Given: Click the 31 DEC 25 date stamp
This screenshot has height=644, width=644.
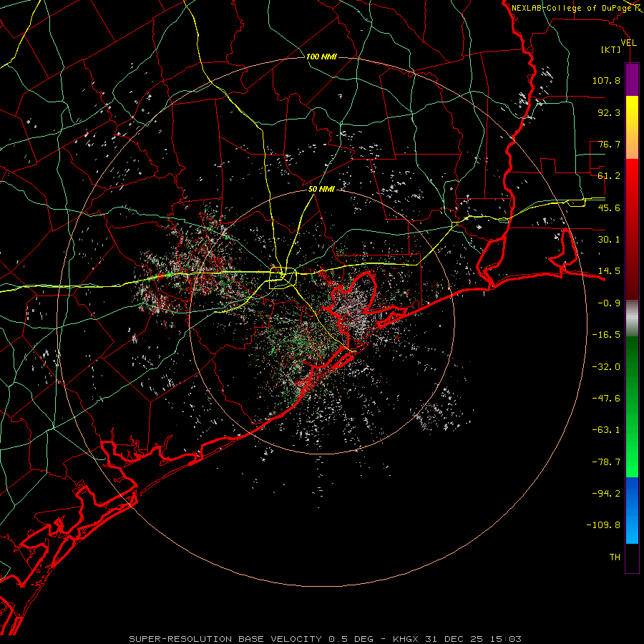Looking at the screenshot, I should 456,639.
